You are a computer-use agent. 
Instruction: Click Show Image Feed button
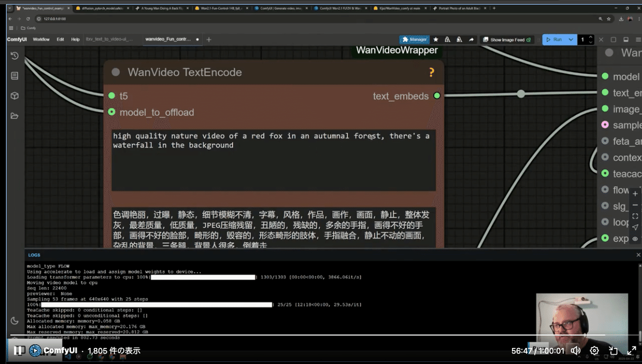coord(507,40)
